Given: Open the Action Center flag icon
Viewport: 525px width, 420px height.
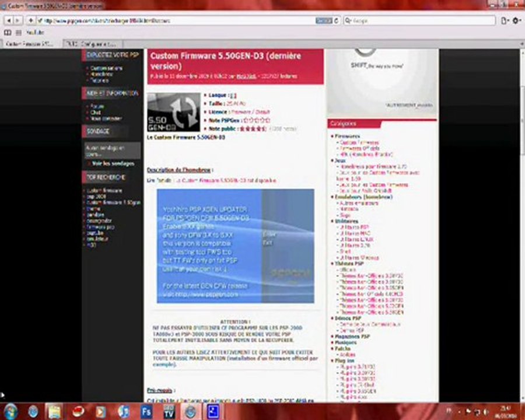Looking at the screenshot, I should click(468, 412).
